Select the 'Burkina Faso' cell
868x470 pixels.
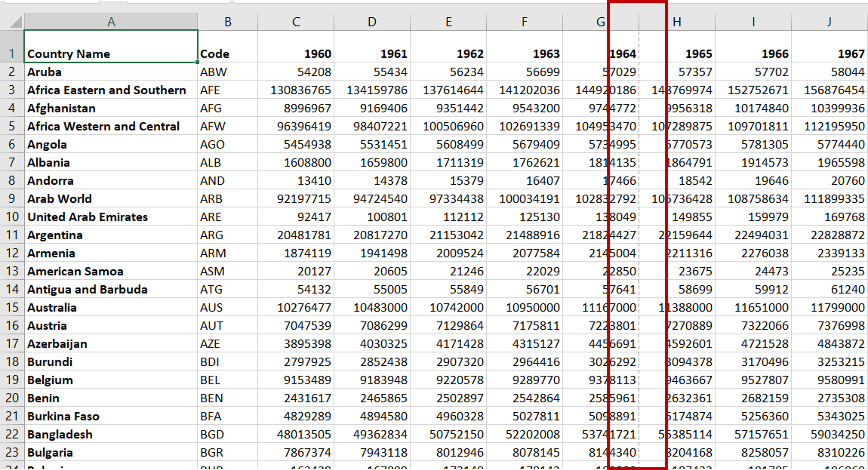[x=111, y=416]
